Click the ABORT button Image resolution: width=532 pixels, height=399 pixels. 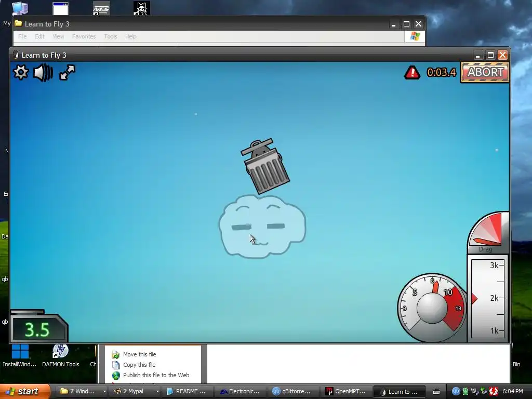click(485, 72)
